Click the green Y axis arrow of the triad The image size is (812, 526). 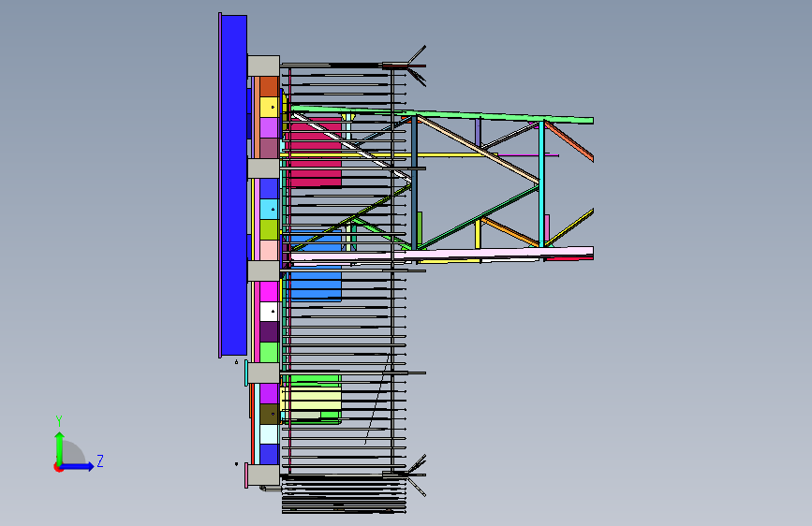(x=60, y=447)
